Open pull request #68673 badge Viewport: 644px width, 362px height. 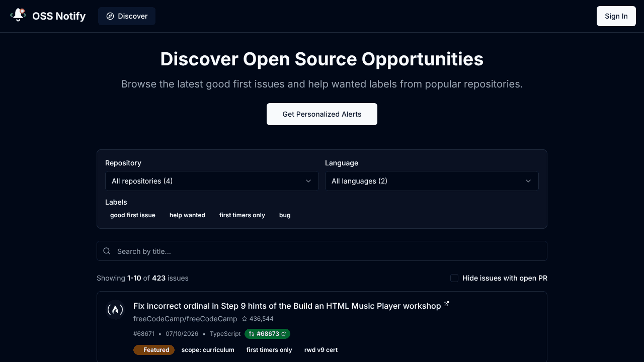(x=267, y=334)
